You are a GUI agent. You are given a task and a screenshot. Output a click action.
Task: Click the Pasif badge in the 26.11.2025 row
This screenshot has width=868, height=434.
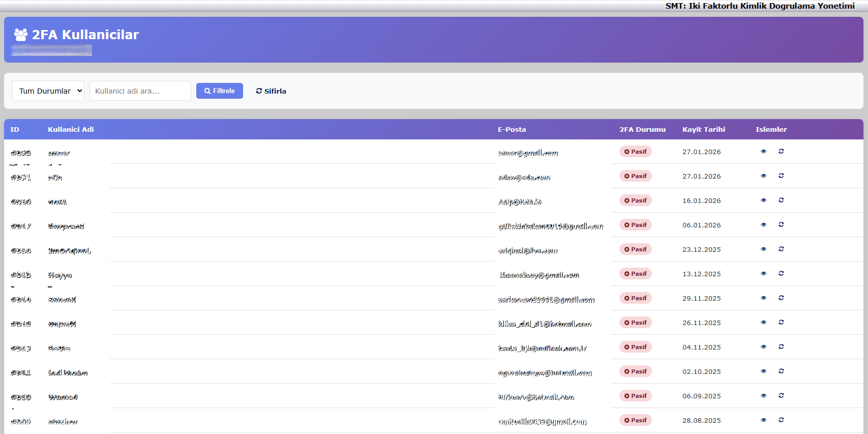tap(635, 323)
